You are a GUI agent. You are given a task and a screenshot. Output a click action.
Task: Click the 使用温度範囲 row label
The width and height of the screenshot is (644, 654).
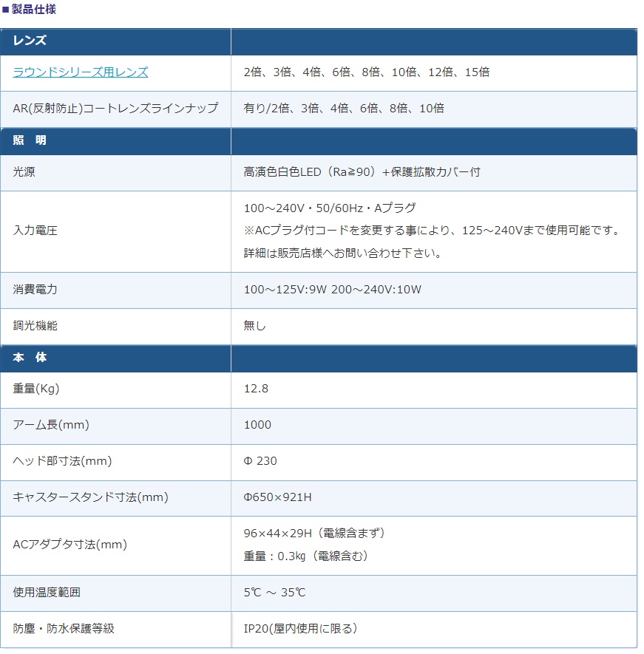coord(47,592)
